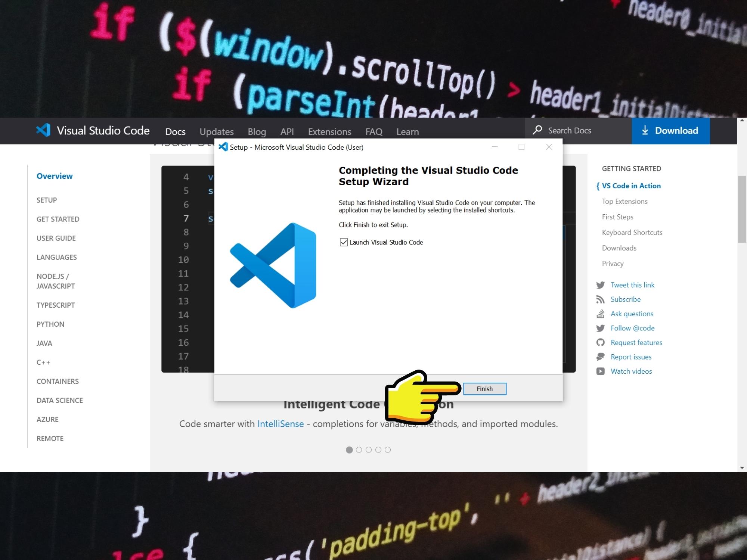This screenshot has width=747, height=560.
Task: Jump to Top Extensions section
Action: tap(625, 201)
